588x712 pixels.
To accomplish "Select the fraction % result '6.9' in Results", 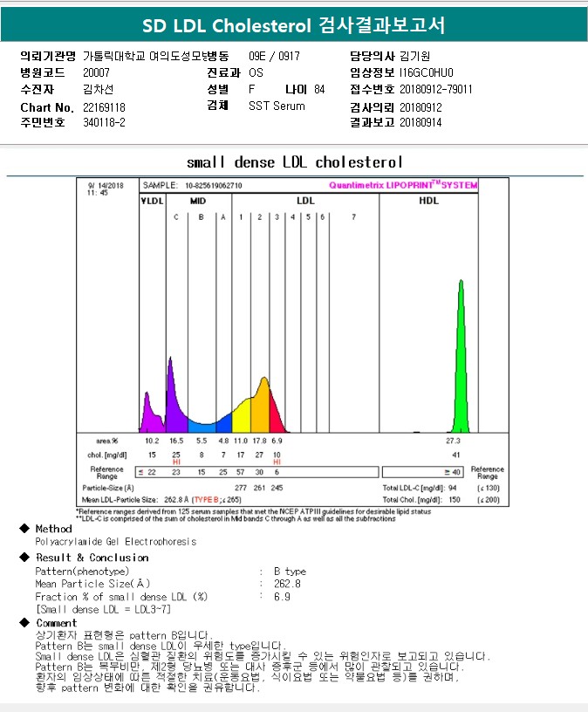I will pyautogui.click(x=282, y=597).
